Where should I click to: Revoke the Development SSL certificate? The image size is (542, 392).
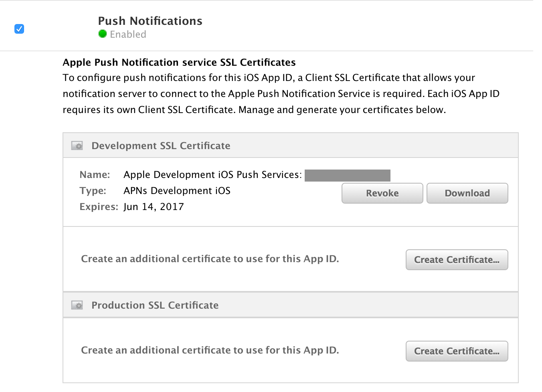click(x=382, y=193)
